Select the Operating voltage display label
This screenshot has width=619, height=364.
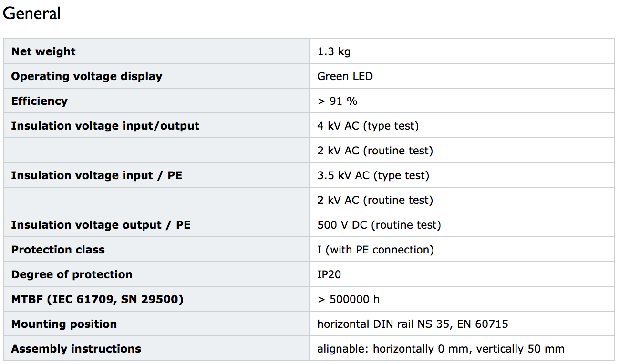86,76
